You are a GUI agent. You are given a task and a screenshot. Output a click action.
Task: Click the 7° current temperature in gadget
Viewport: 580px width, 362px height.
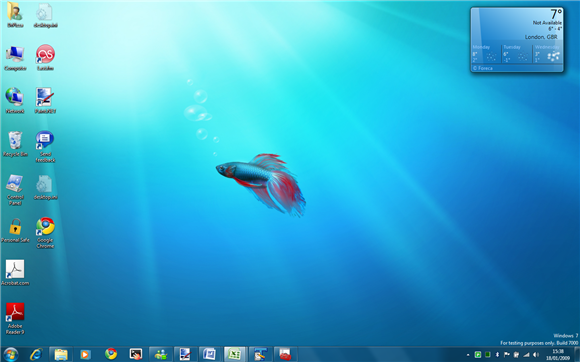[556, 14]
